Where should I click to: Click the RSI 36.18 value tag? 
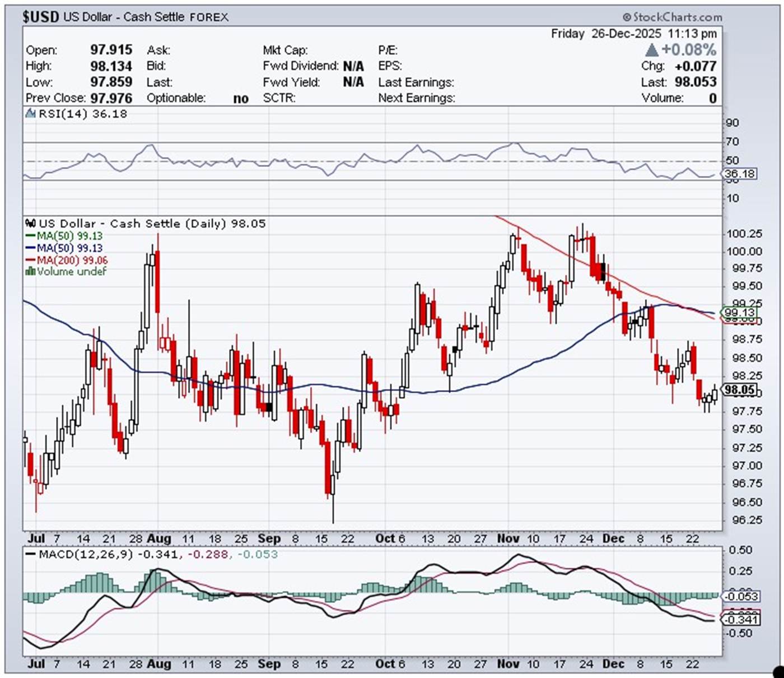(x=739, y=174)
